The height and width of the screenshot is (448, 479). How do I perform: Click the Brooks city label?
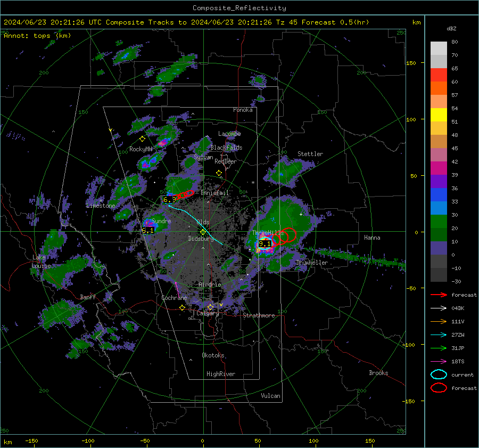pos(378,373)
